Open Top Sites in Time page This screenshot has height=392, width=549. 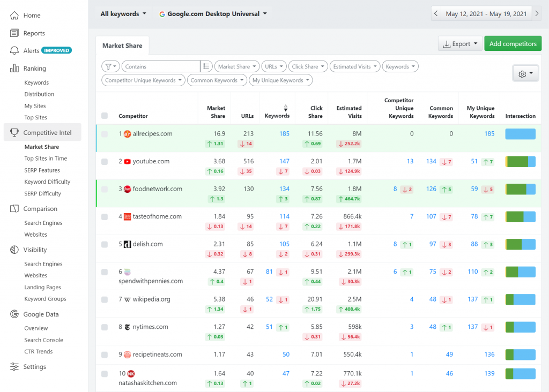[46, 159]
